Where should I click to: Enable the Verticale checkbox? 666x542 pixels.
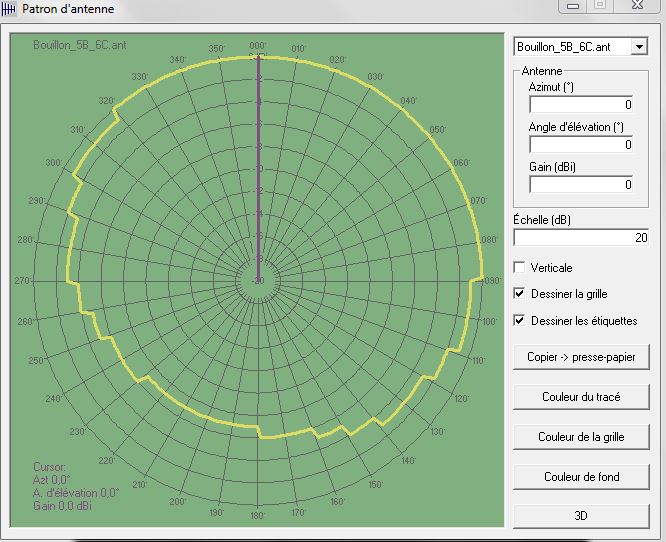519,267
